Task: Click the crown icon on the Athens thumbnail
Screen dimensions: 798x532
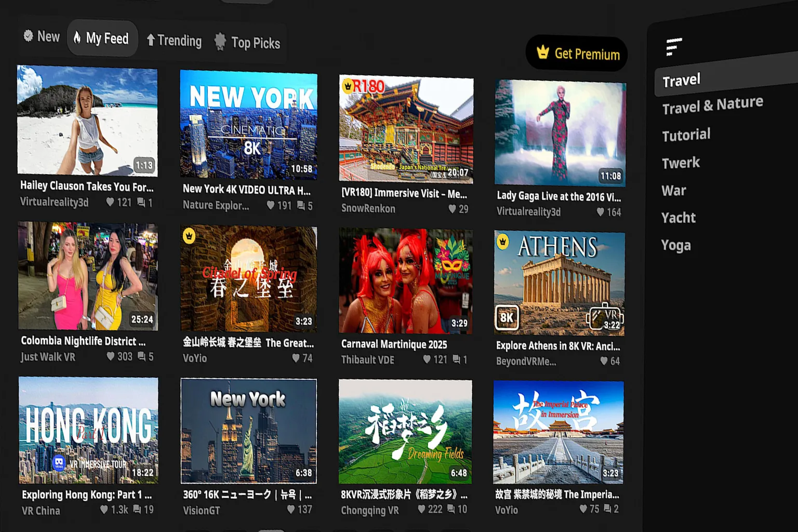Action: coord(503,242)
